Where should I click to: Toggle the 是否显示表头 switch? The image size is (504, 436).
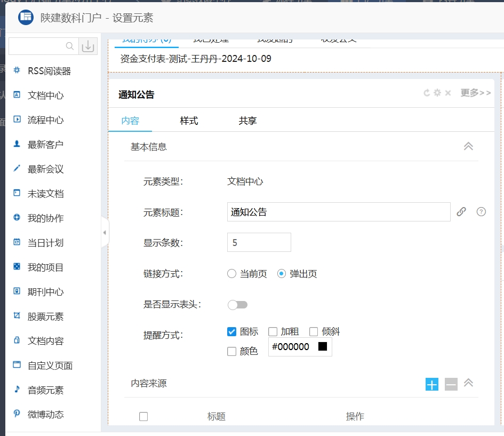point(237,305)
